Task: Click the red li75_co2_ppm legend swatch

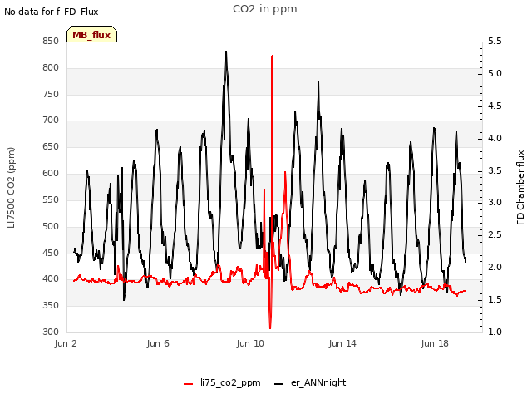Action: point(188,384)
